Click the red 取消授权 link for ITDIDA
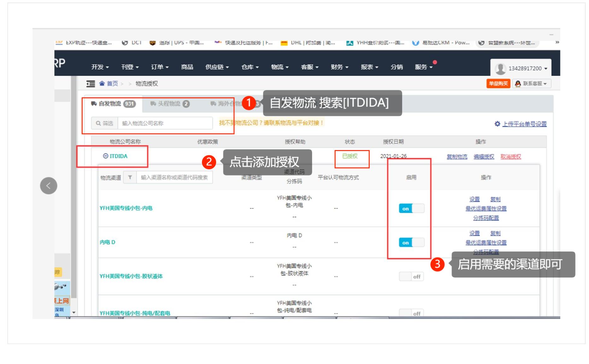Screen dimensions: 589x364 [x=511, y=157]
